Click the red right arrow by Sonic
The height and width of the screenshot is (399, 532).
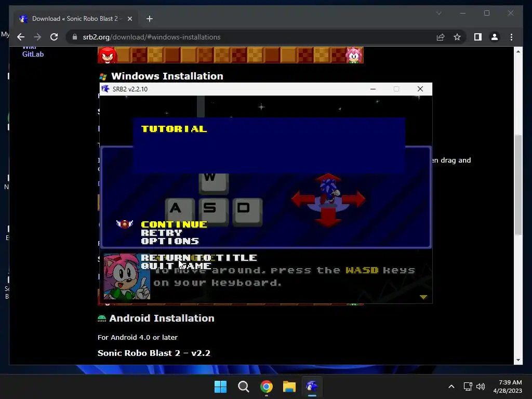353,199
